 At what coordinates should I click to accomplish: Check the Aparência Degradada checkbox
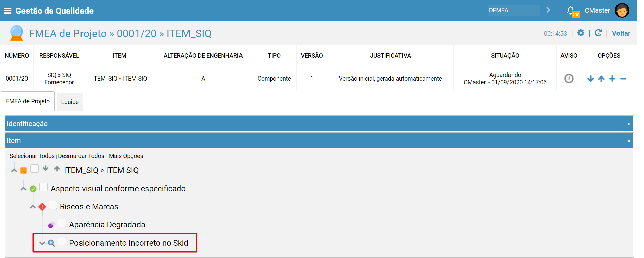pos(62,223)
